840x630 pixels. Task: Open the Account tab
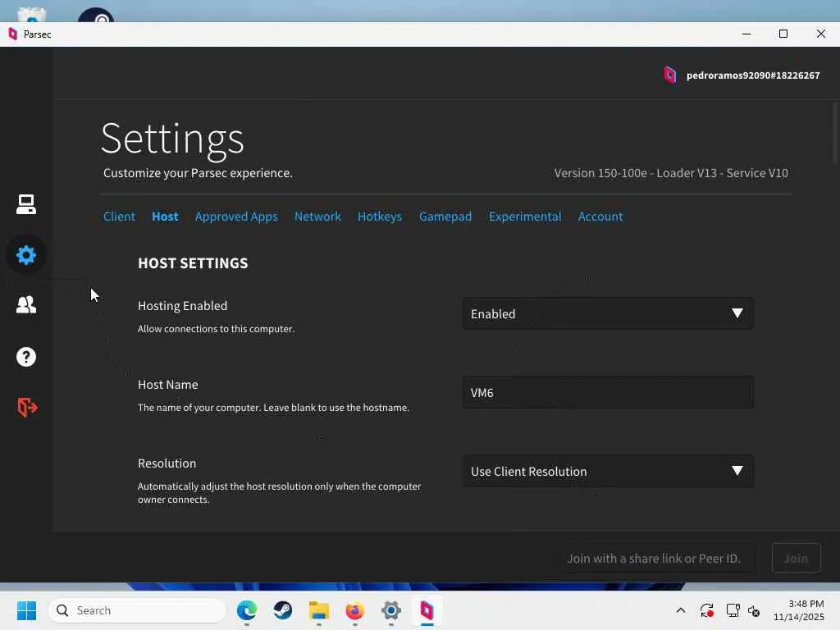pyautogui.click(x=600, y=217)
